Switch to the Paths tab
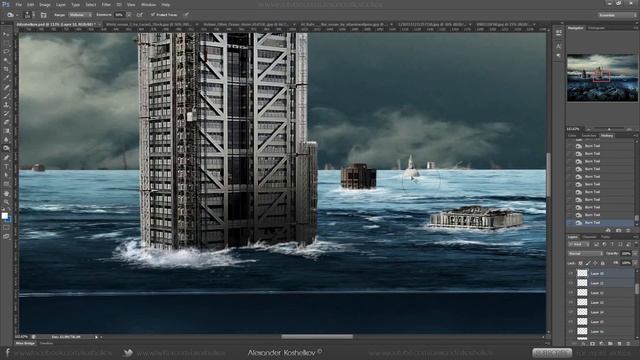 point(605,237)
